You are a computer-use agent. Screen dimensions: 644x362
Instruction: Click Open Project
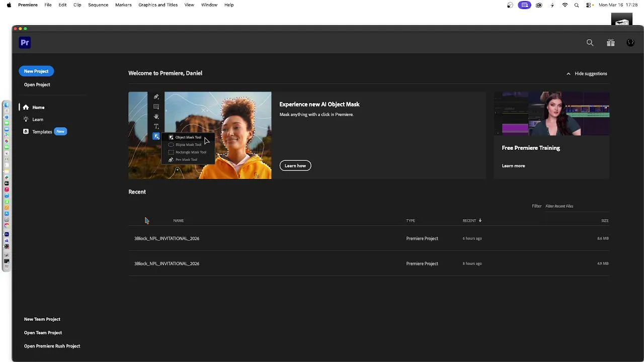coord(37,84)
